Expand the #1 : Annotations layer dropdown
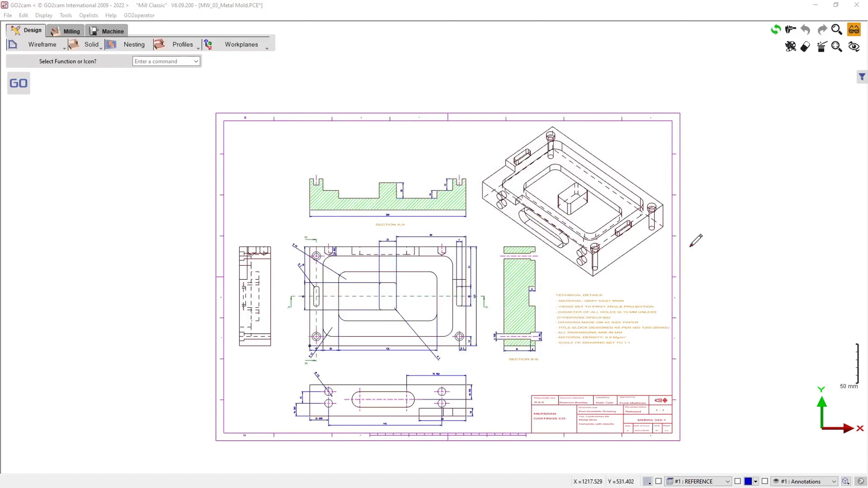The width and height of the screenshot is (868, 488). [x=804, y=481]
